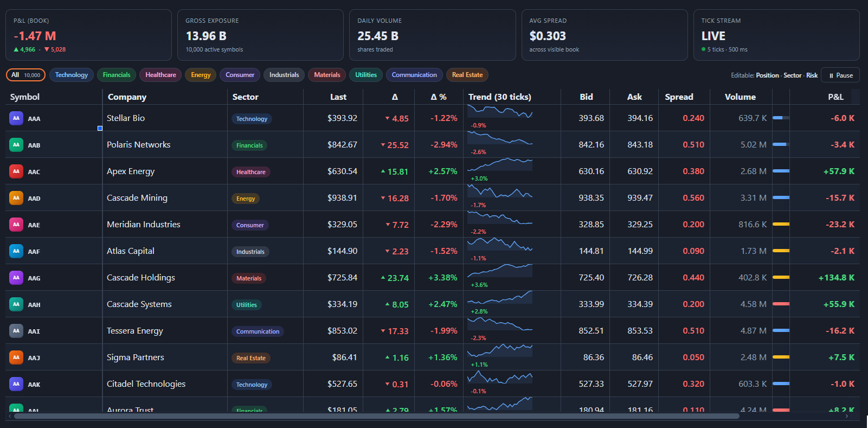This screenshot has width=868, height=428.
Task: Click Sigma Partners' Real Estate sector tag
Action: tap(251, 358)
